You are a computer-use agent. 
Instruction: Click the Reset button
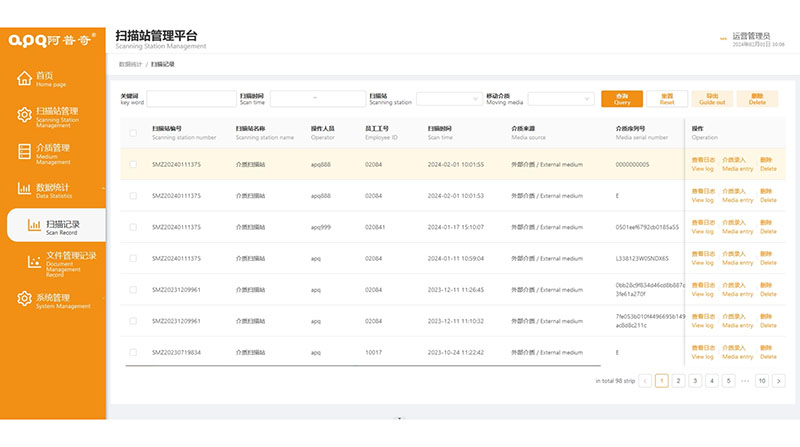click(666, 98)
